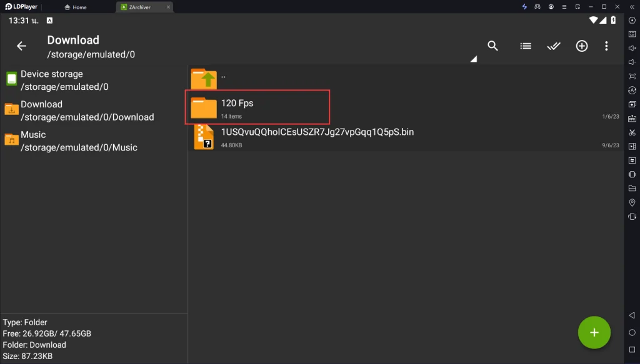Screen dimensions: 640x364
Task: Click the 'Type: Folder' info line
Action: 25,322
